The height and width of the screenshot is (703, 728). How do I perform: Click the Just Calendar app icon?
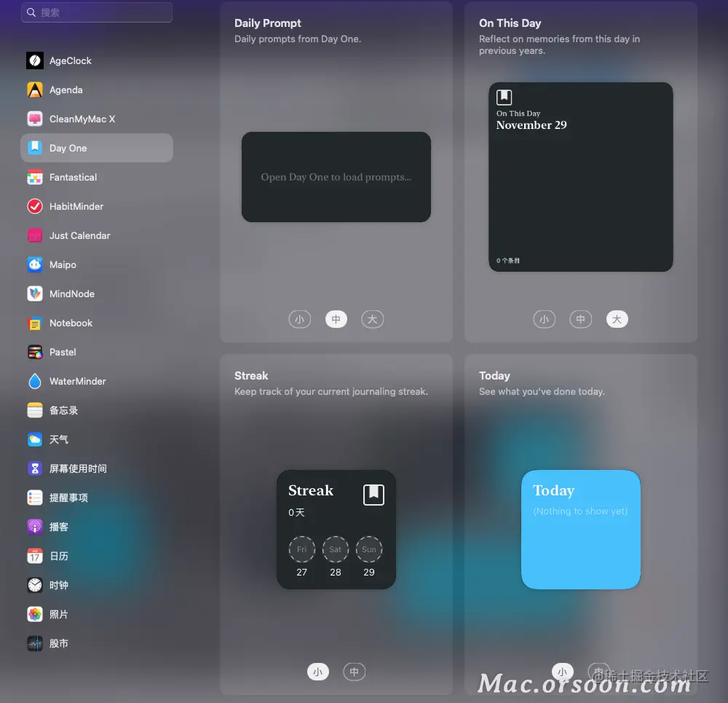(35, 235)
